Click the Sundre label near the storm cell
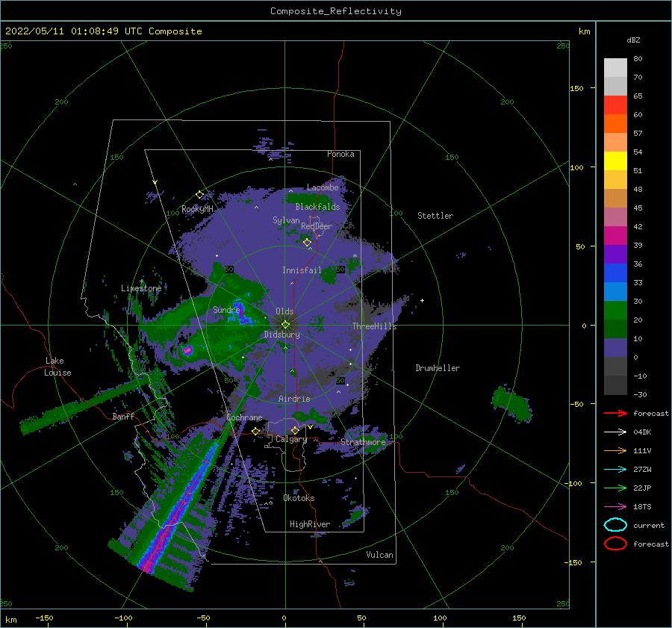672x628 pixels. click(x=226, y=310)
